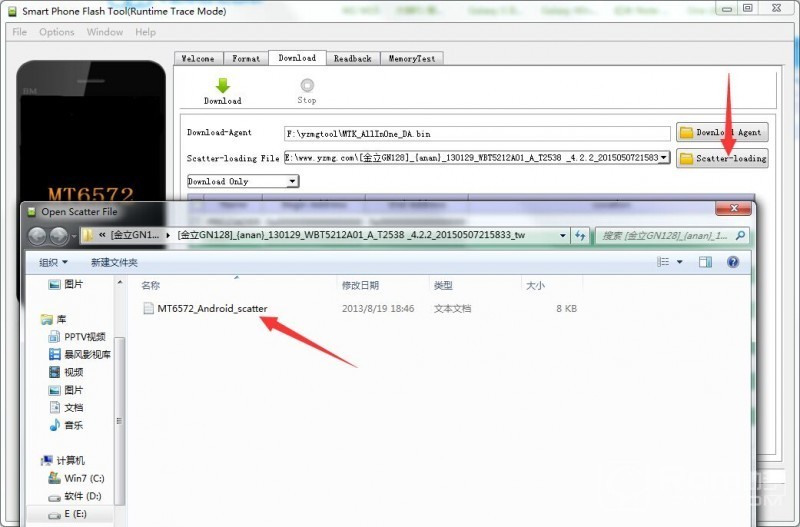
Task: Click the view mode icon
Action: point(663,262)
